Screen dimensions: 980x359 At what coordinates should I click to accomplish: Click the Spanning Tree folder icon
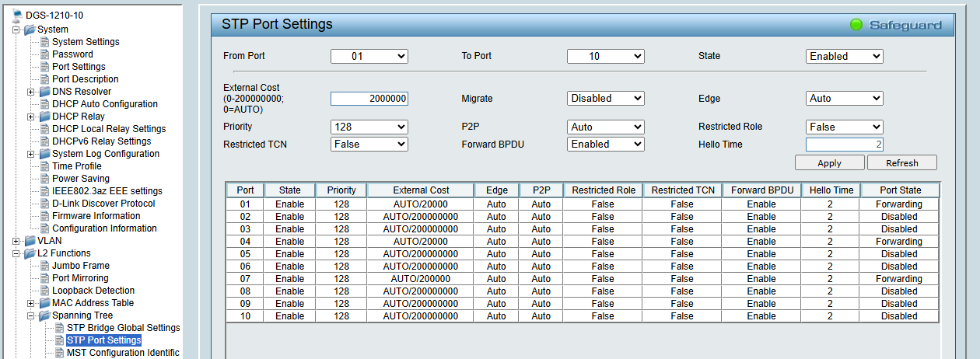point(44,315)
